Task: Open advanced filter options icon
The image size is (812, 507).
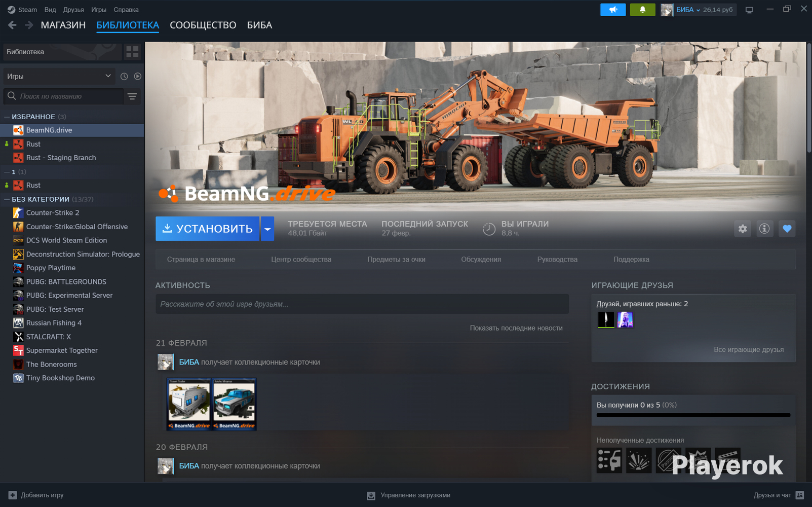Action: pyautogui.click(x=132, y=96)
